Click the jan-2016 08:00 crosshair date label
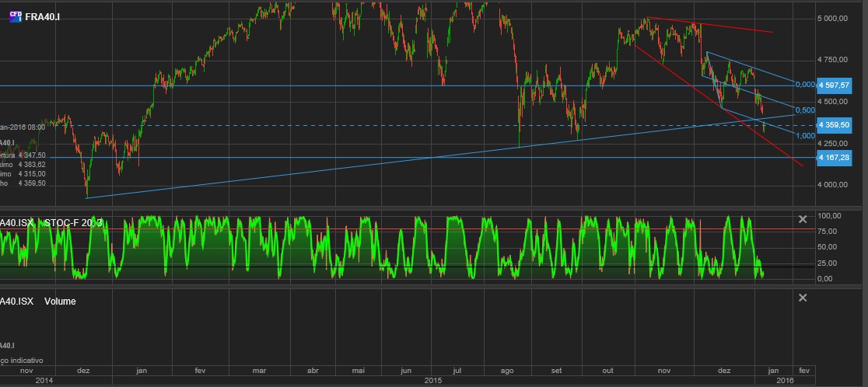The height and width of the screenshot is (387, 868). [x=22, y=127]
